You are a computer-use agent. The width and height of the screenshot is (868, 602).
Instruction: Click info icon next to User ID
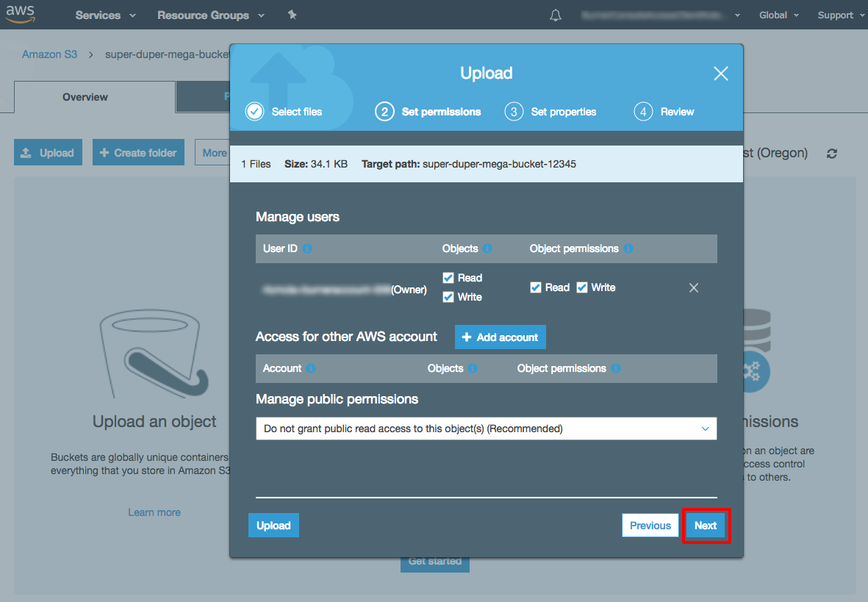tap(307, 248)
